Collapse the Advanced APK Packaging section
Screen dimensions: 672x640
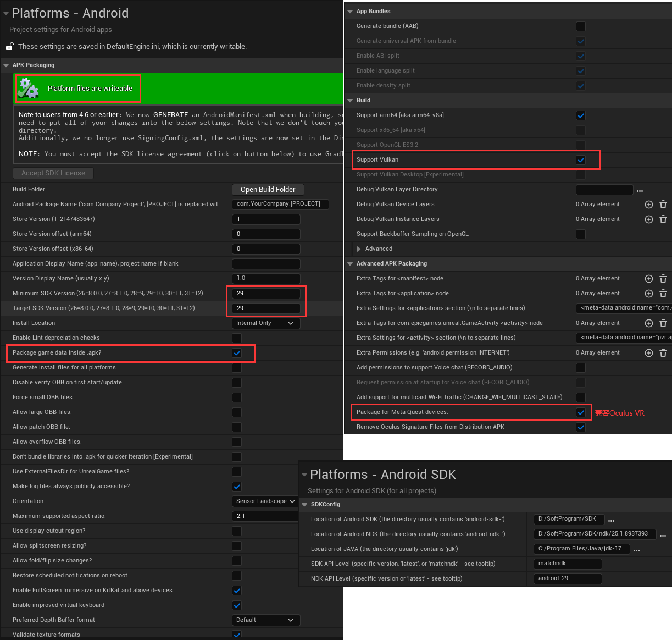[x=350, y=264]
